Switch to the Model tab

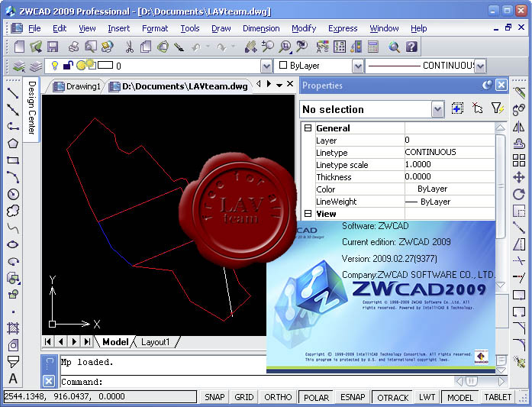coord(115,342)
